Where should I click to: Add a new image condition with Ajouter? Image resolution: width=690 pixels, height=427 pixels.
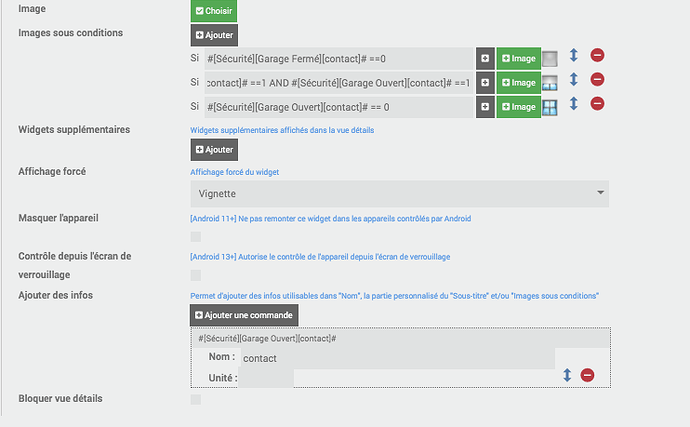[x=214, y=35]
